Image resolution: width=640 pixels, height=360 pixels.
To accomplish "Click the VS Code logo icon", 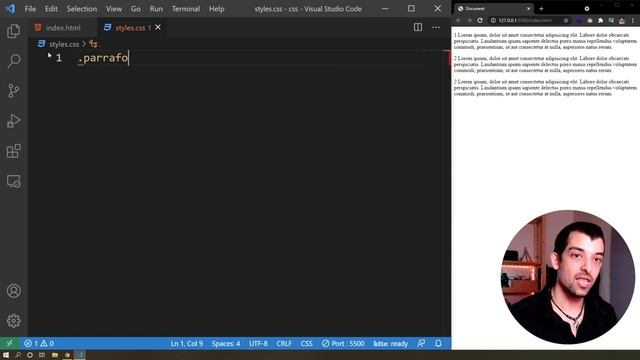I will point(10,9).
